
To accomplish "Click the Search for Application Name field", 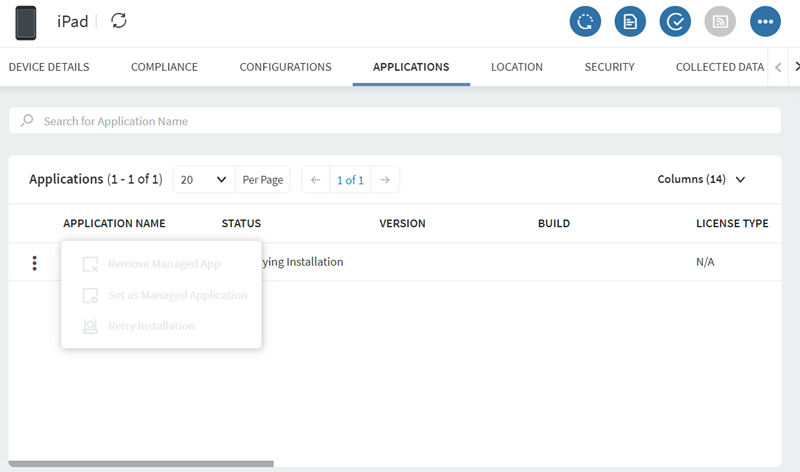I will [400, 121].
